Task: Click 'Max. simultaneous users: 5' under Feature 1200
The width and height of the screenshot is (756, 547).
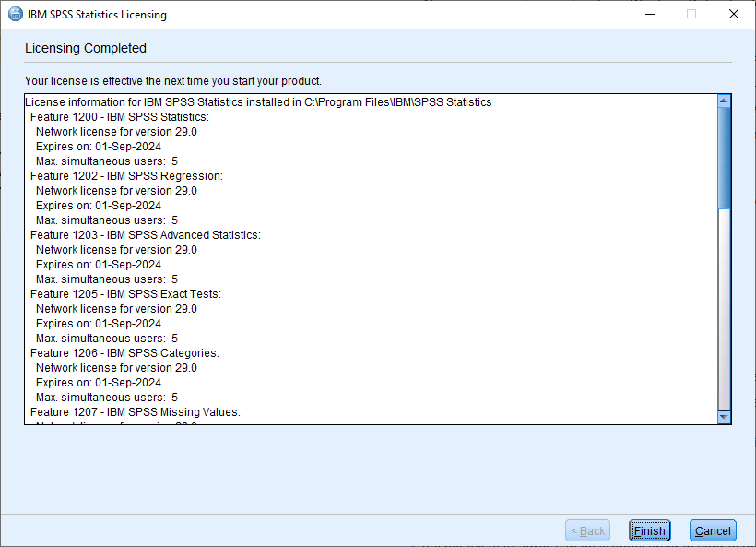Action: [x=107, y=161]
